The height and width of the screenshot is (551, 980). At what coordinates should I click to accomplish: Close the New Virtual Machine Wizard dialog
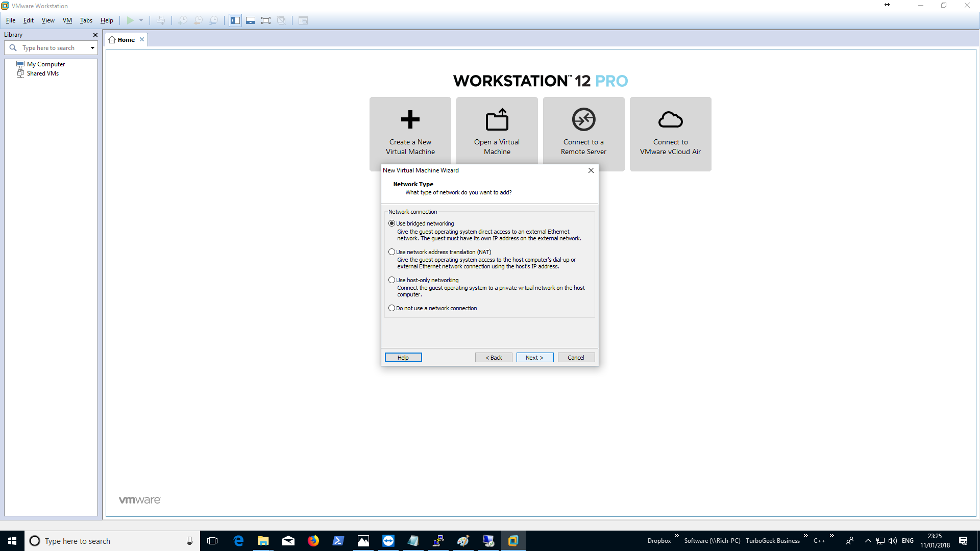591,170
